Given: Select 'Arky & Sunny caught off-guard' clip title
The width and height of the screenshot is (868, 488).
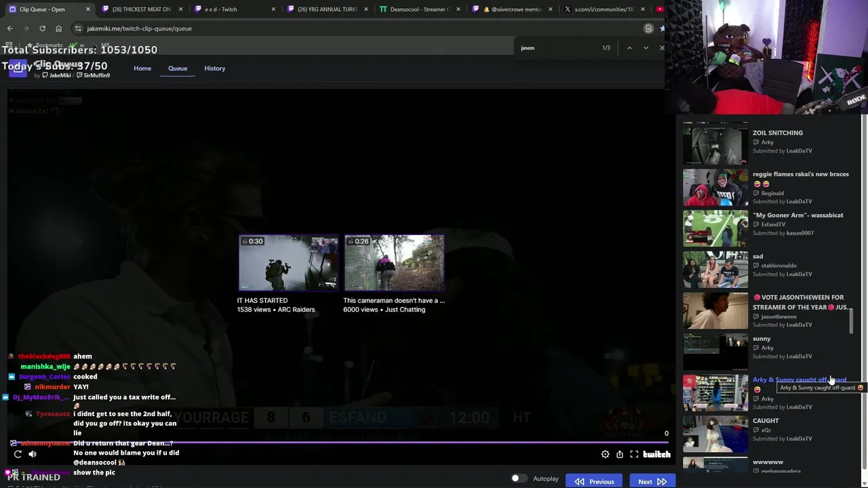Looking at the screenshot, I should (799, 380).
